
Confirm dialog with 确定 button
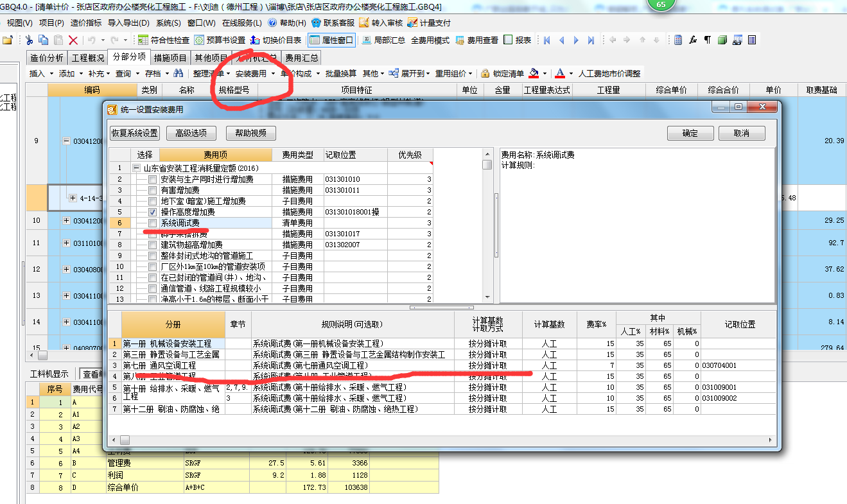pyautogui.click(x=690, y=133)
